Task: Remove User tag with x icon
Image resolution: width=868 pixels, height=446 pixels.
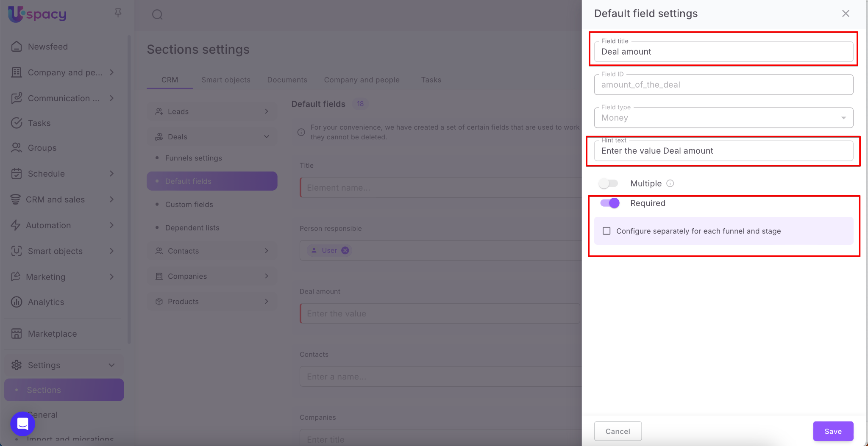Action: (x=345, y=250)
